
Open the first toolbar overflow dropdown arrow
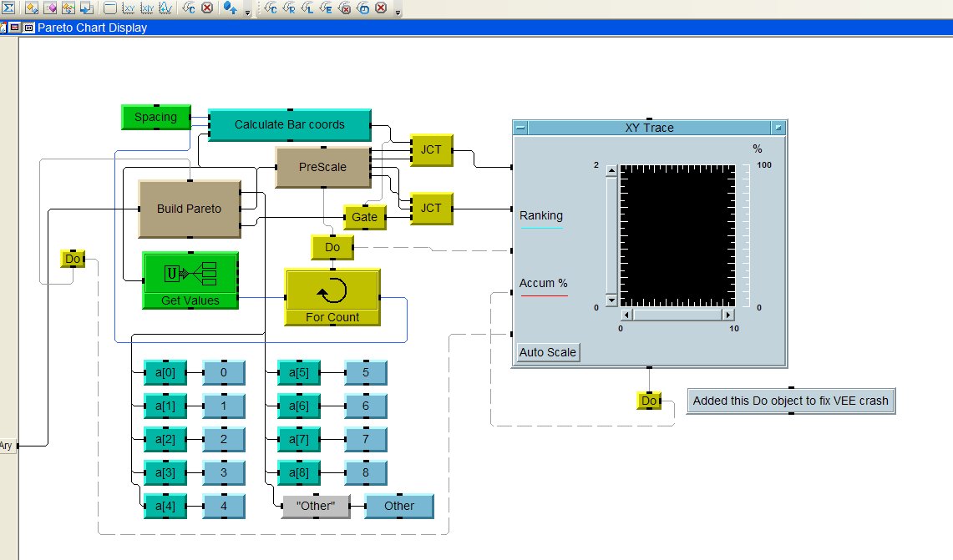pos(248,13)
